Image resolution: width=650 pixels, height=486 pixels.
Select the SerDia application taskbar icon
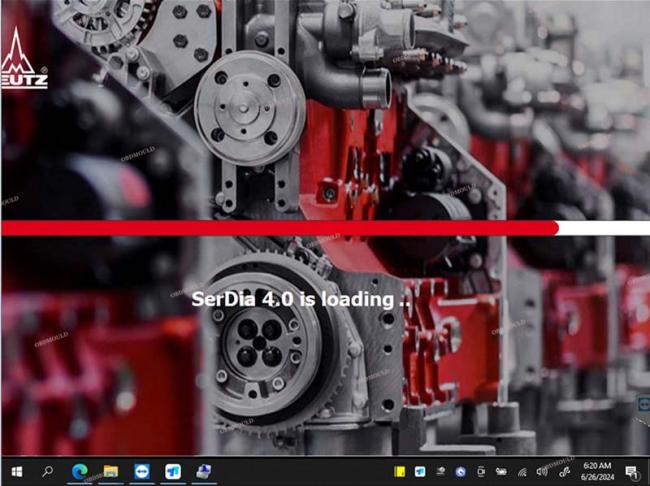[x=203, y=471]
